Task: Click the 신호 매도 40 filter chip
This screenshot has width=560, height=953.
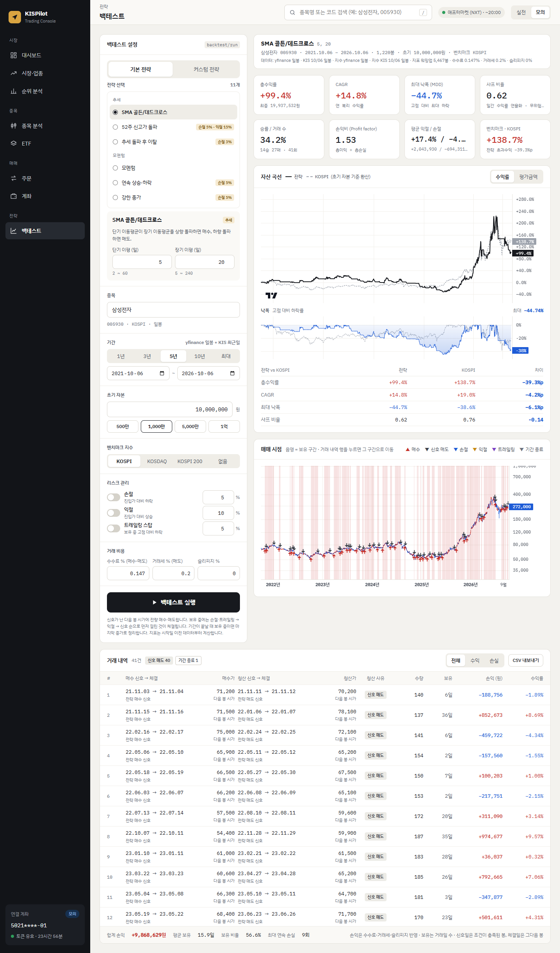Action: tap(159, 660)
